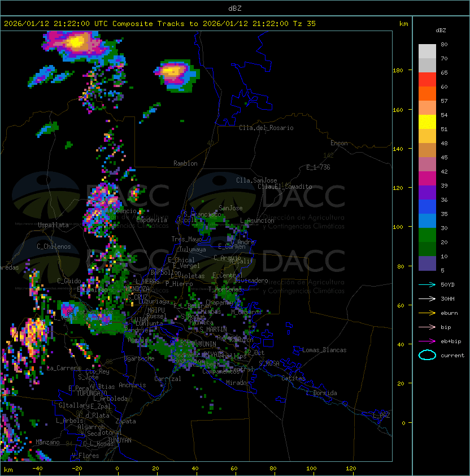The width and height of the screenshot is (470, 476).
Task: Select the red 65–60 dBZ swatch
Action: point(427,80)
